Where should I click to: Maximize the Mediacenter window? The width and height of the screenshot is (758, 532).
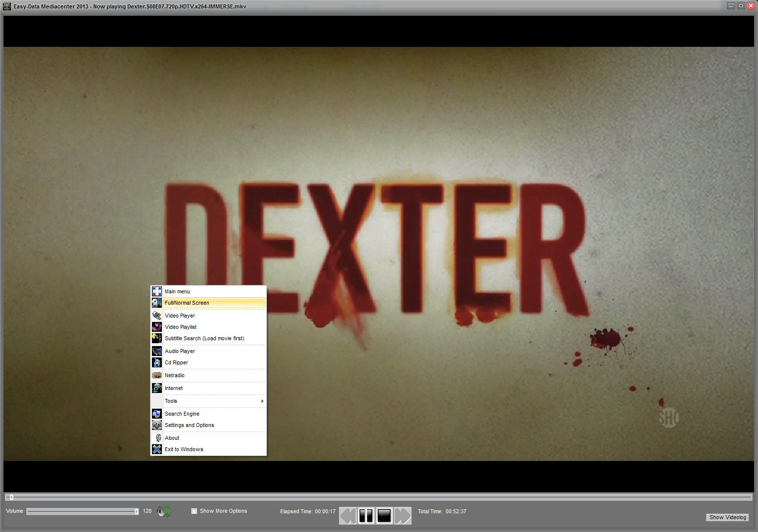741,6
